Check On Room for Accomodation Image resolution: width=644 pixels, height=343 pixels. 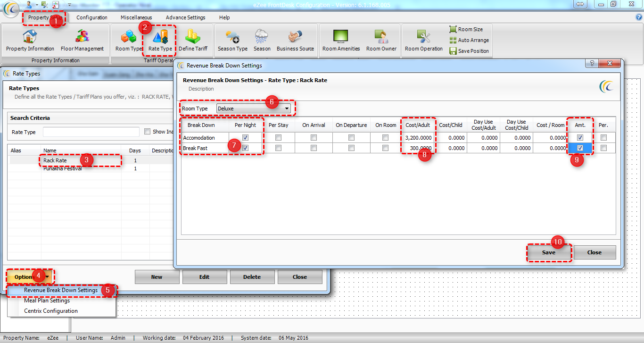pyautogui.click(x=386, y=138)
